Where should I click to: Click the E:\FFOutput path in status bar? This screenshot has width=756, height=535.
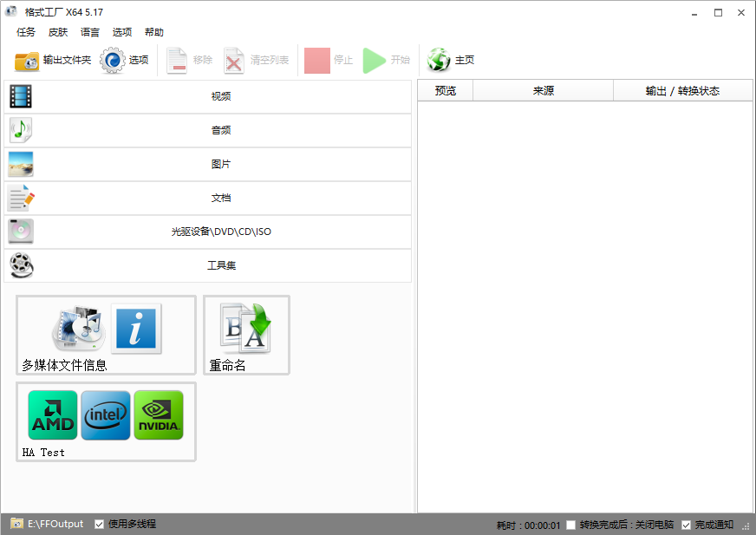(55, 524)
